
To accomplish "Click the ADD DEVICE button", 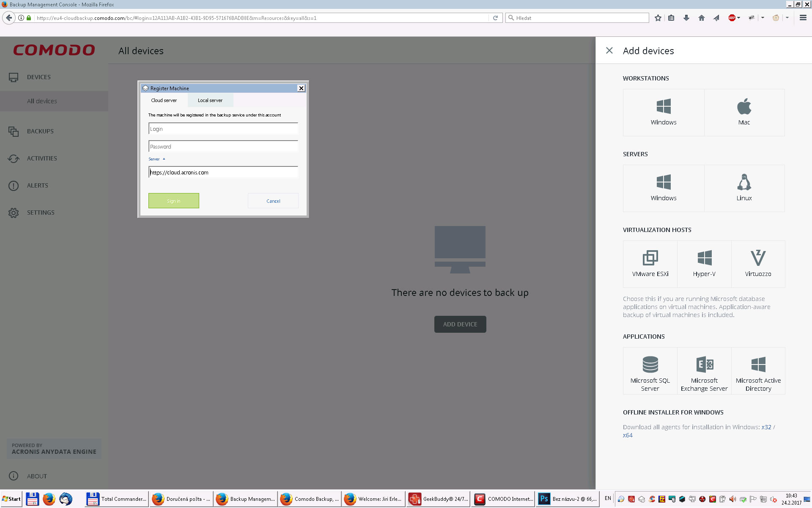I will coord(460,324).
